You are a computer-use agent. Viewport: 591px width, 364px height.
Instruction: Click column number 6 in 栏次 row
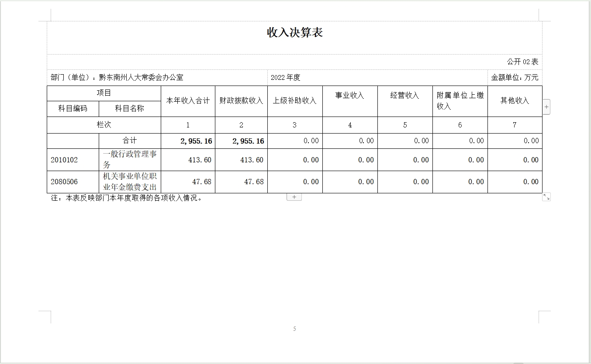tap(460, 125)
